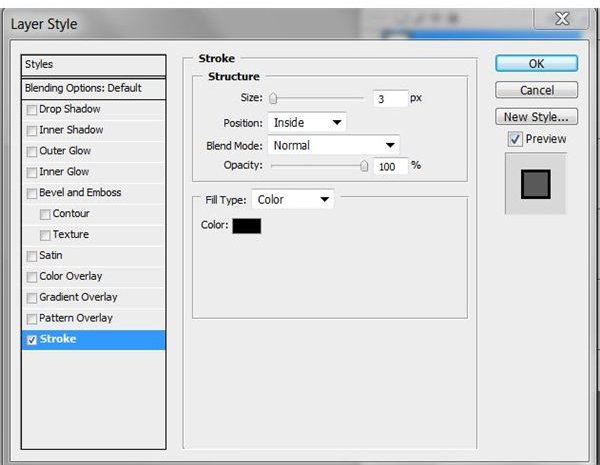Enable Bevel and Emboss checkbox
This screenshot has width=600, height=465.
[x=32, y=194]
